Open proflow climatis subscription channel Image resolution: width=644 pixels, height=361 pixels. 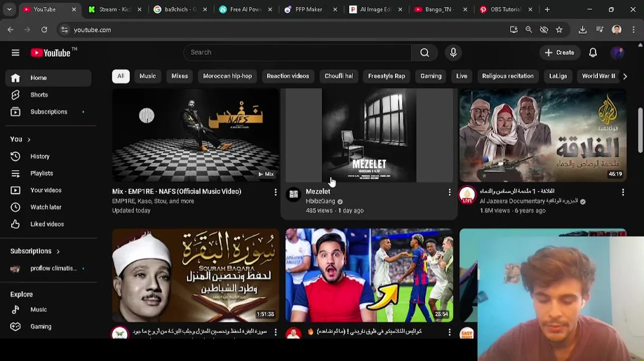[x=49, y=268]
